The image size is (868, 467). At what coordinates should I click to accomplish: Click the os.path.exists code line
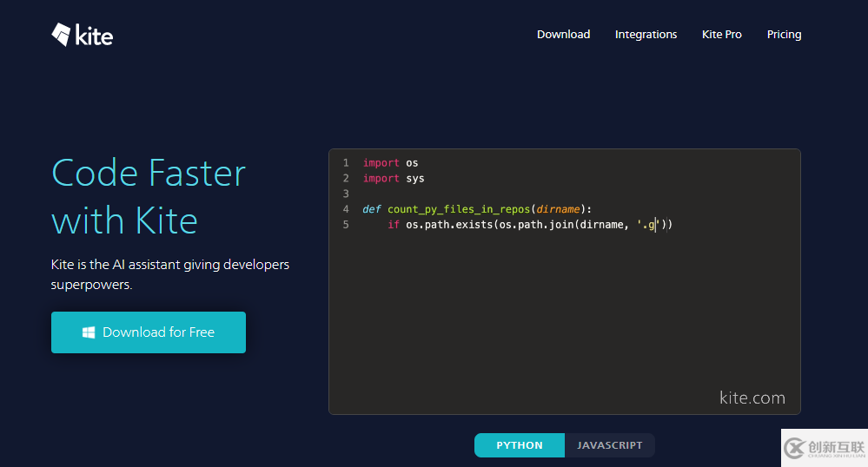[x=530, y=225]
